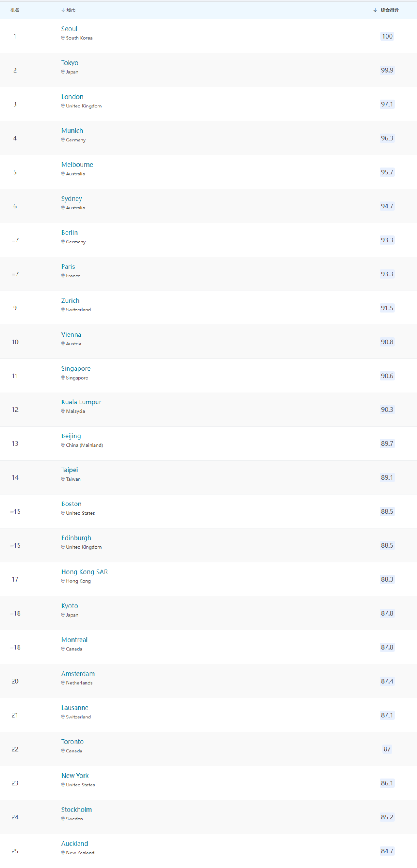Open Hong Kong SAR city link
This screenshot has width=417, height=868.
pyautogui.click(x=85, y=572)
